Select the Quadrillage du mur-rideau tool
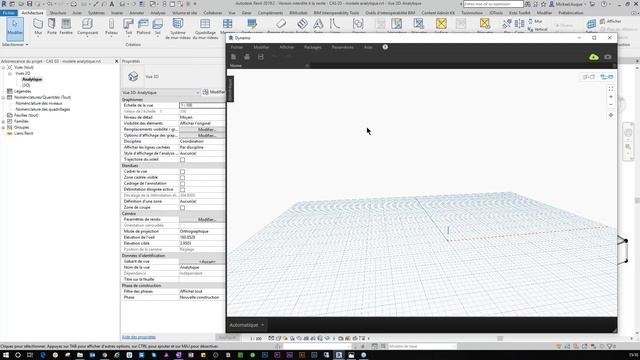The image size is (640, 360). tap(205, 29)
